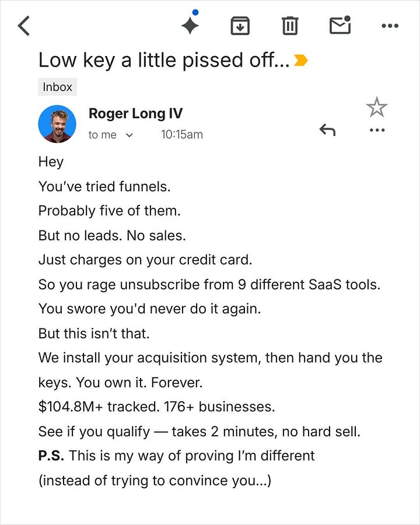Click the 'to me' recipient text
The width and height of the screenshot is (420, 525).
pos(103,135)
